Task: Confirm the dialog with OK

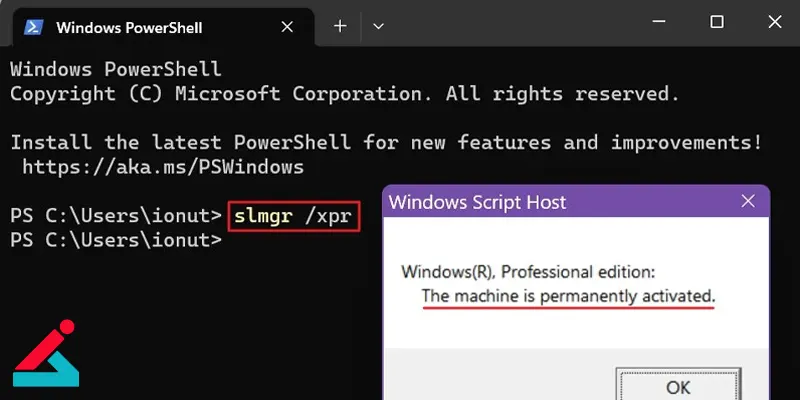Action: [x=678, y=384]
